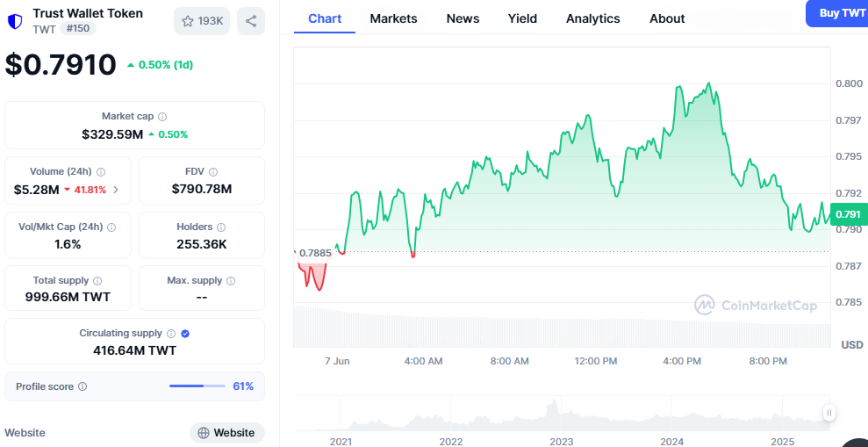
Task: Click info icon next to Max. supply
Action: tap(231, 281)
